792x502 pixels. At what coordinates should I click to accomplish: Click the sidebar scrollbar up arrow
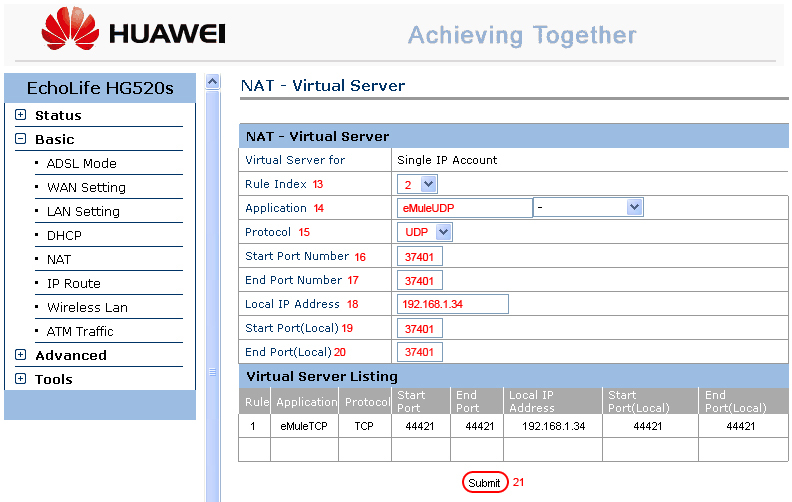click(x=213, y=81)
